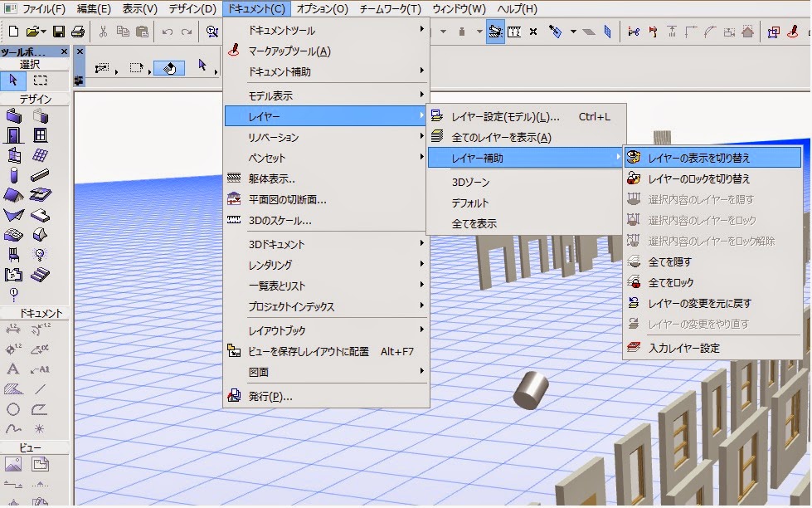Select the Skylight grid tool
Image resolution: width=812 pixels, height=508 pixels.
point(40,155)
